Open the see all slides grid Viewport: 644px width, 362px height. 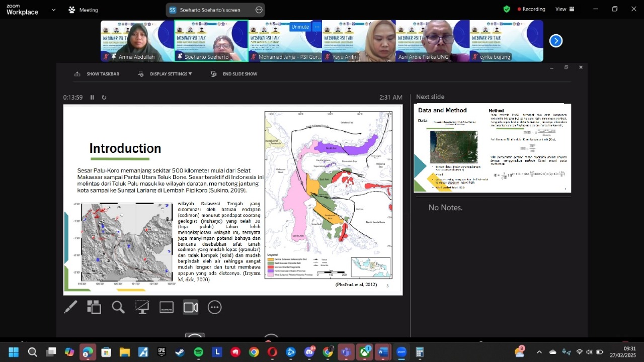pyautogui.click(x=94, y=307)
